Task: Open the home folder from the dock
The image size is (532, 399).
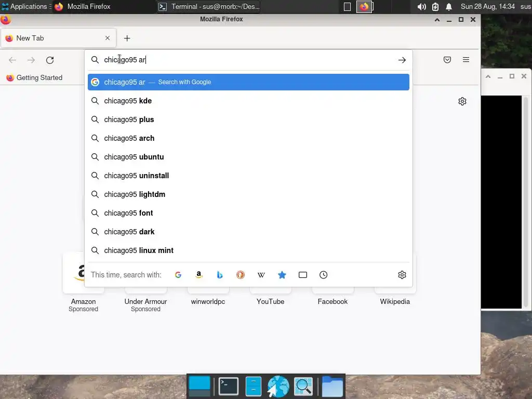Action: click(332, 386)
